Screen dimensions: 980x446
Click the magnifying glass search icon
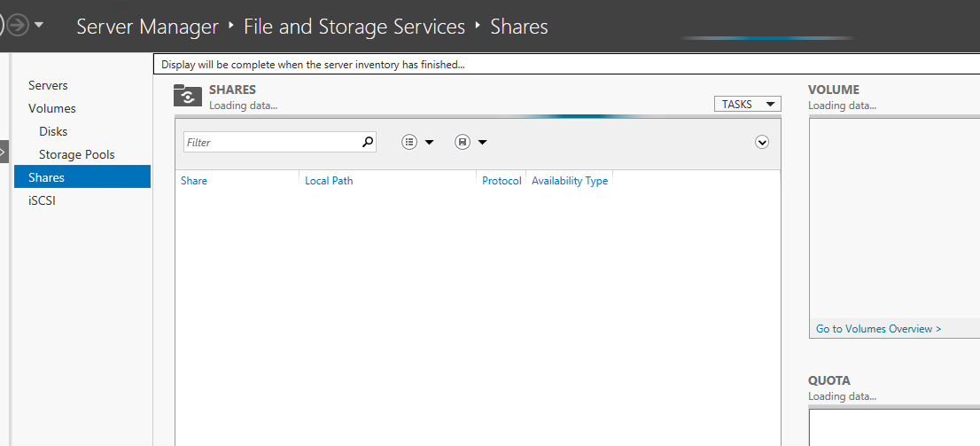coord(368,142)
